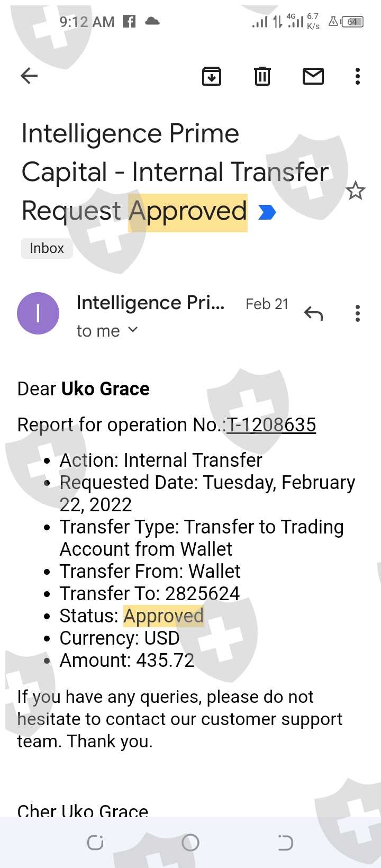The height and width of the screenshot is (868, 381).
Task: Expand recipient details next to "to me"
Action: pos(133,330)
